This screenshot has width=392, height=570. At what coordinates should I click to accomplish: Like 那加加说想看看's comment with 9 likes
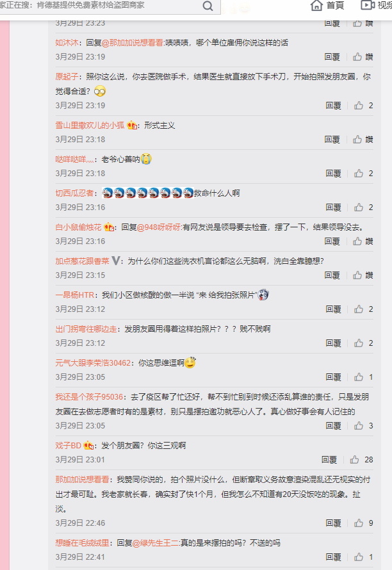(359, 523)
